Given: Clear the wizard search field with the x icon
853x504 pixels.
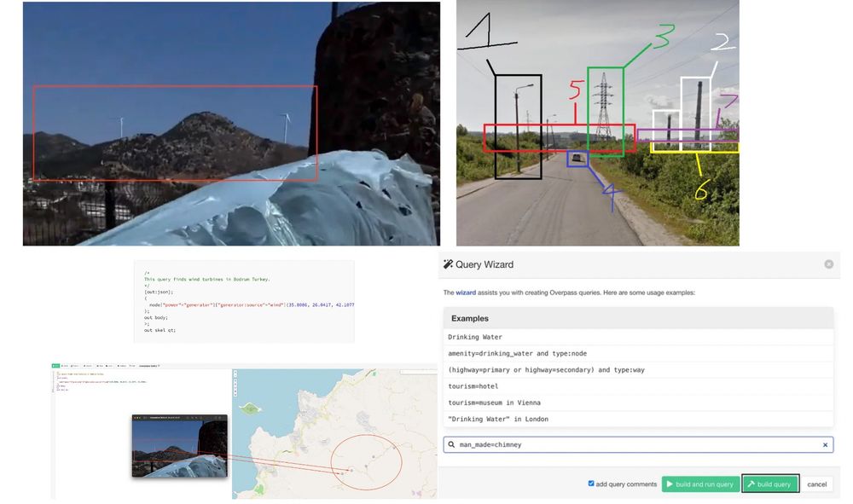Looking at the screenshot, I should (825, 445).
